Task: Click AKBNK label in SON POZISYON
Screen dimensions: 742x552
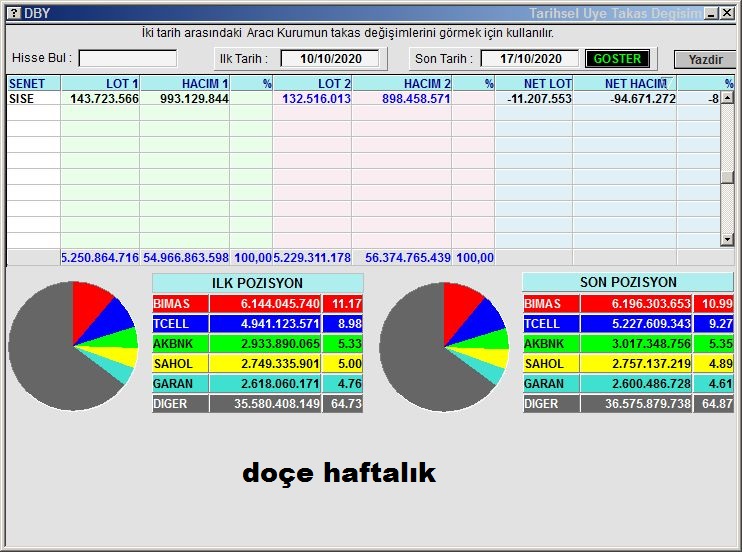Action: [x=551, y=344]
